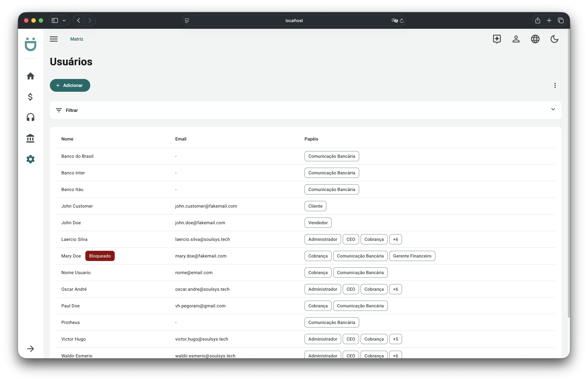The image size is (588, 382).
Task: Click the user profile icon
Action: (x=516, y=39)
